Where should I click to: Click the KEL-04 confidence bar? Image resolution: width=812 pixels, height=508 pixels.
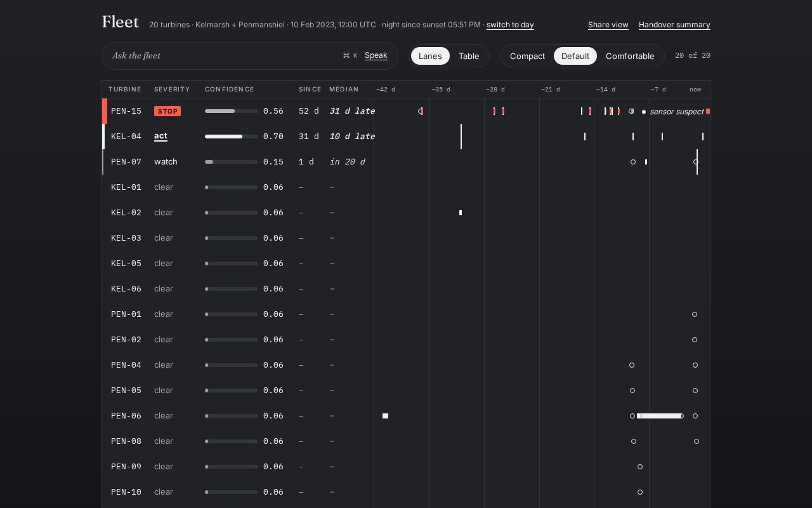point(232,137)
